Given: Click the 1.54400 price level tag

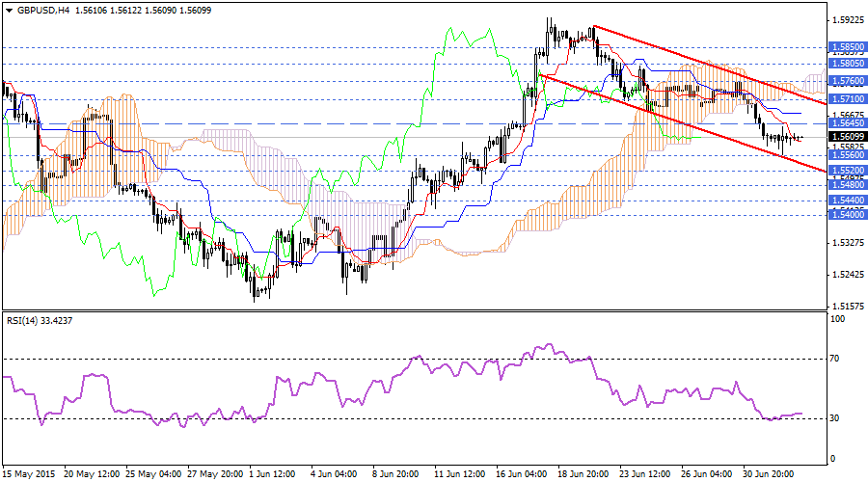Looking at the screenshot, I should (846, 200).
